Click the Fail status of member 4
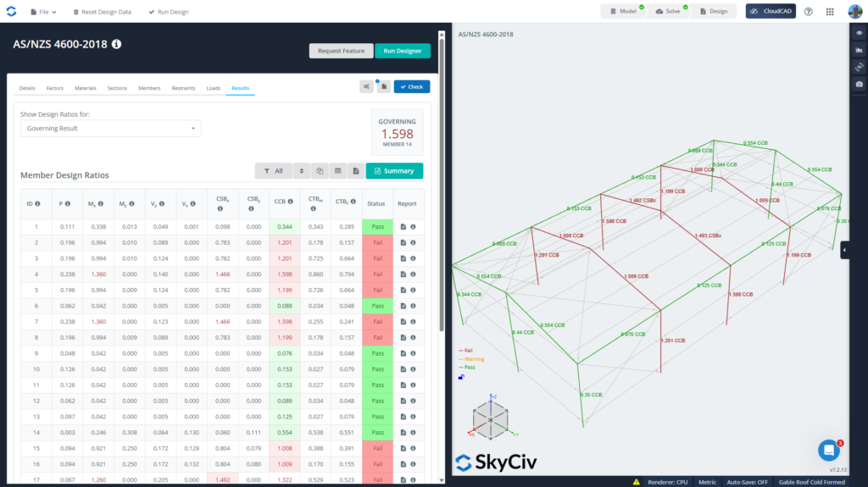The width and height of the screenshot is (868, 487). click(x=377, y=274)
